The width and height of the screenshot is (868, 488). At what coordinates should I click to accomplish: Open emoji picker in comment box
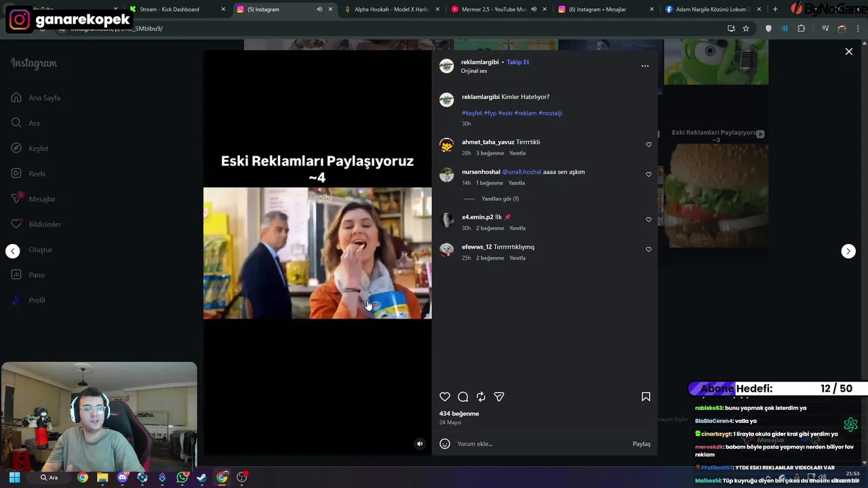click(445, 444)
